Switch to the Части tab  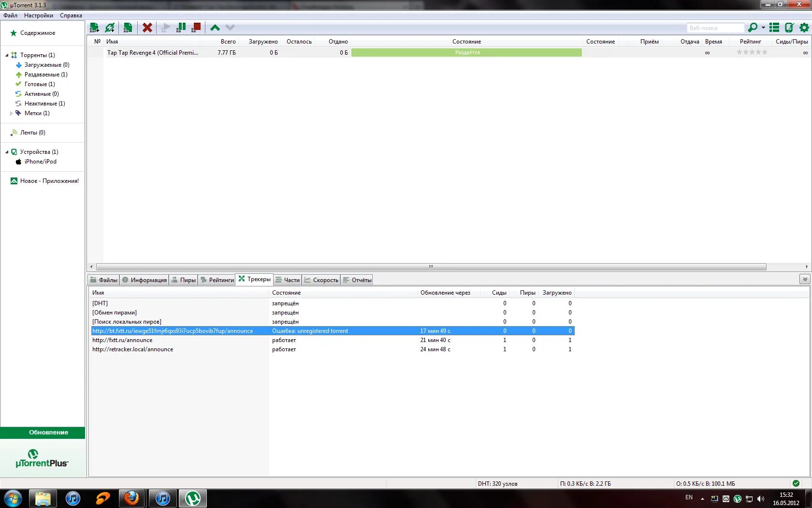288,280
